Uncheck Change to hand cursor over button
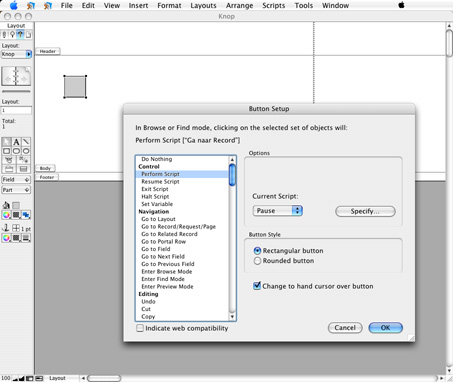This screenshot has width=453, height=382. (257, 286)
